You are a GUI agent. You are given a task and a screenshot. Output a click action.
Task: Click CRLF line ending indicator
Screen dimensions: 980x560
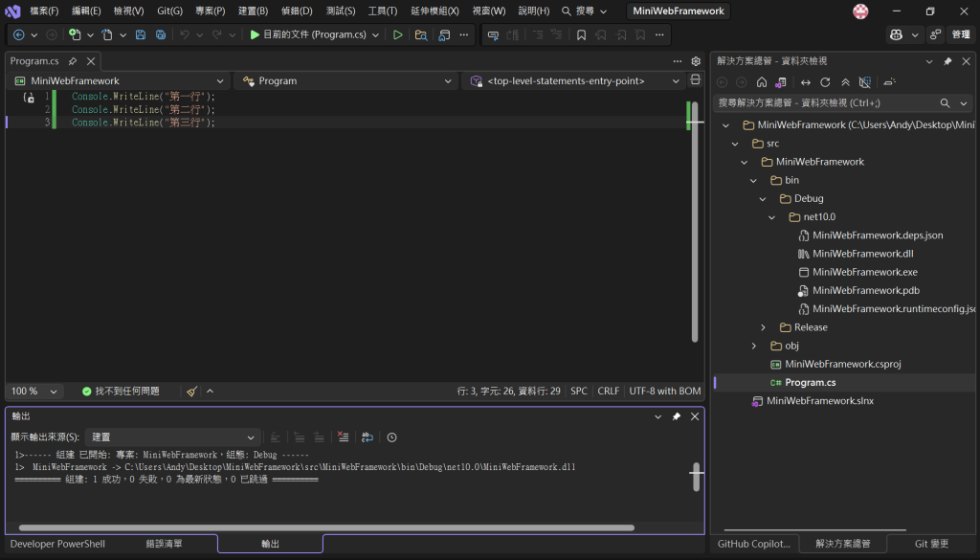pyautogui.click(x=608, y=392)
